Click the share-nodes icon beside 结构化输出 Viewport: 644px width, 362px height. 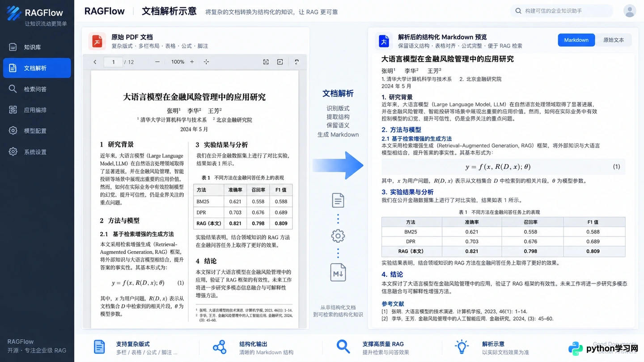coord(220,347)
